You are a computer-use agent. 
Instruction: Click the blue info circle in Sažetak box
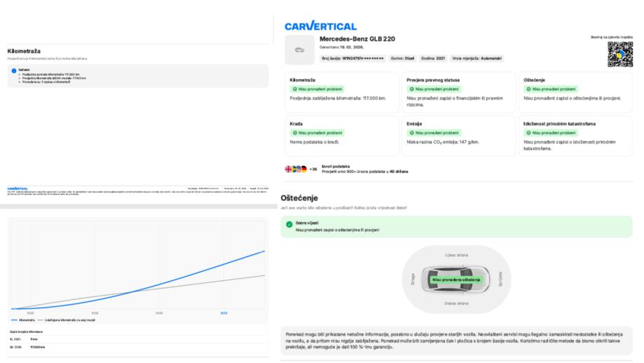click(14, 71)
